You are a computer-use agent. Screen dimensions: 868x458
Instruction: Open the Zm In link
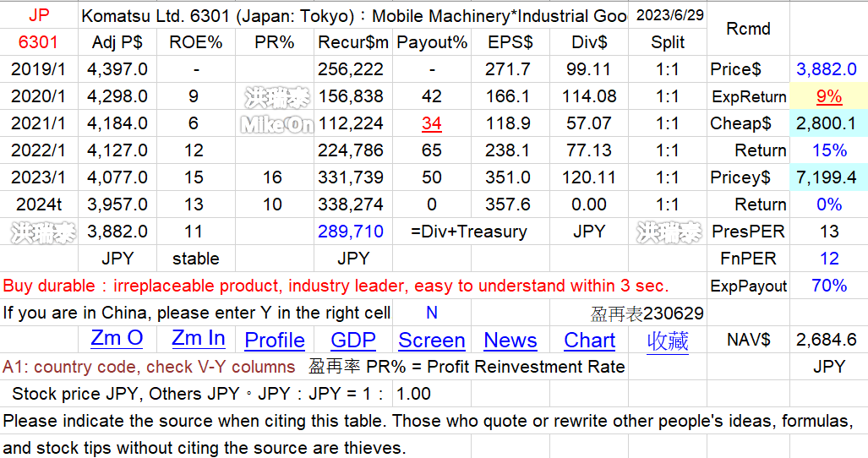[198, 338]
